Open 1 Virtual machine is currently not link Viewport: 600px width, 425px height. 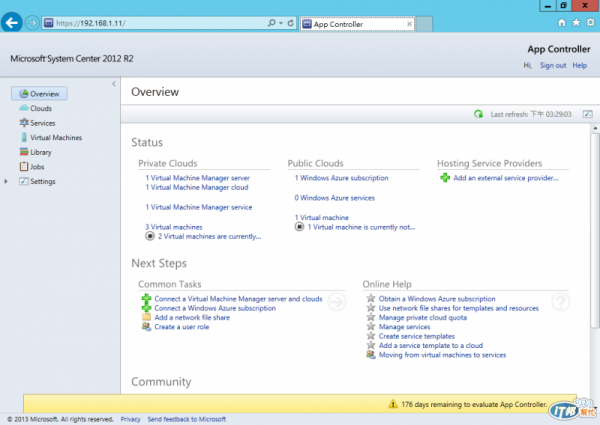point(361,227)
